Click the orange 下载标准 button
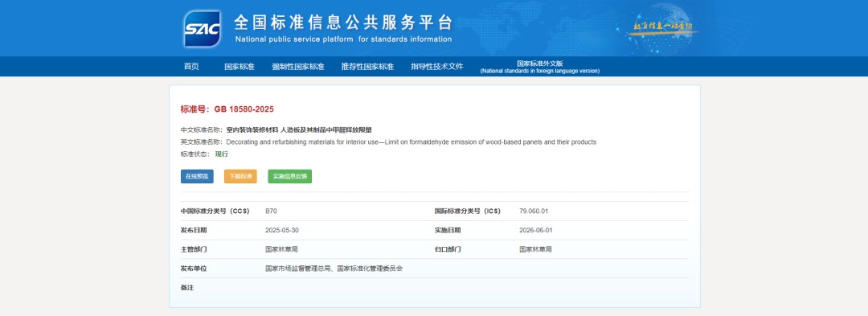The image size is (868, 316). point(240,177)
